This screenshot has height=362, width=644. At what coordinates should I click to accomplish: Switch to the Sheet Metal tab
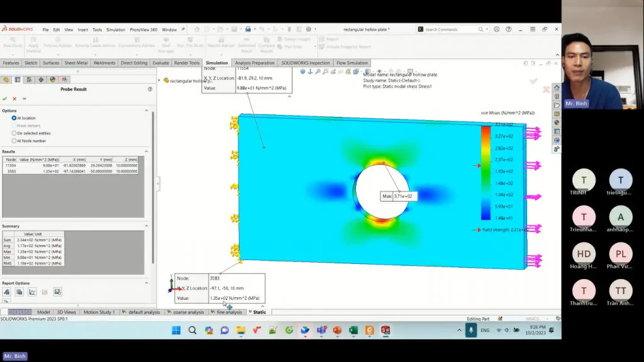coord(76,63)
